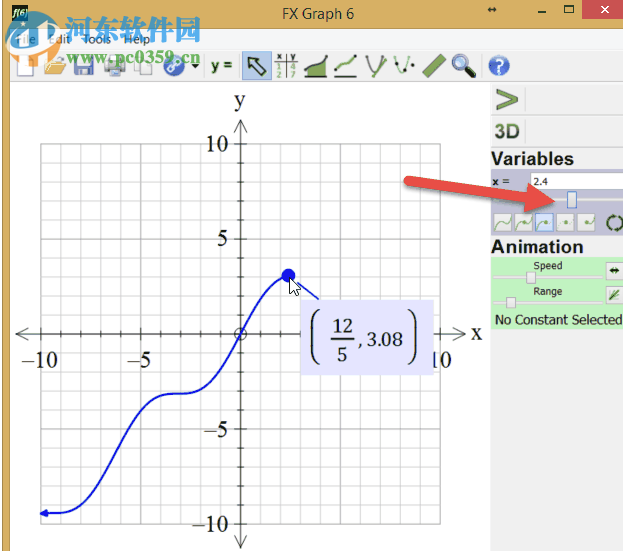This screenshot has height=551, width=623.
Task: Click the blue link globe icon
Action: 174,66
